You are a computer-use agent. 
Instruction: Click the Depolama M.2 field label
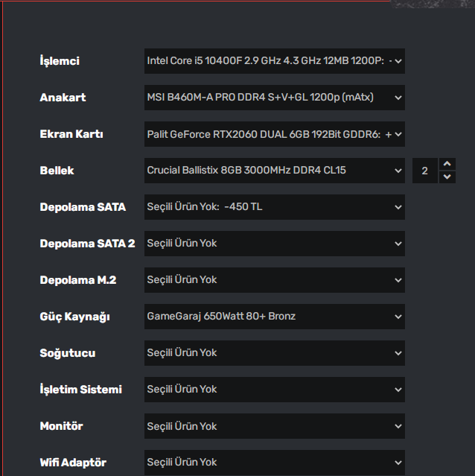[x=77, y=280]
